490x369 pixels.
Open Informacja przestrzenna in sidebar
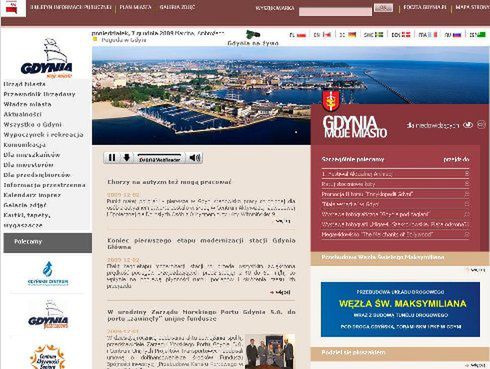[44, 185]
